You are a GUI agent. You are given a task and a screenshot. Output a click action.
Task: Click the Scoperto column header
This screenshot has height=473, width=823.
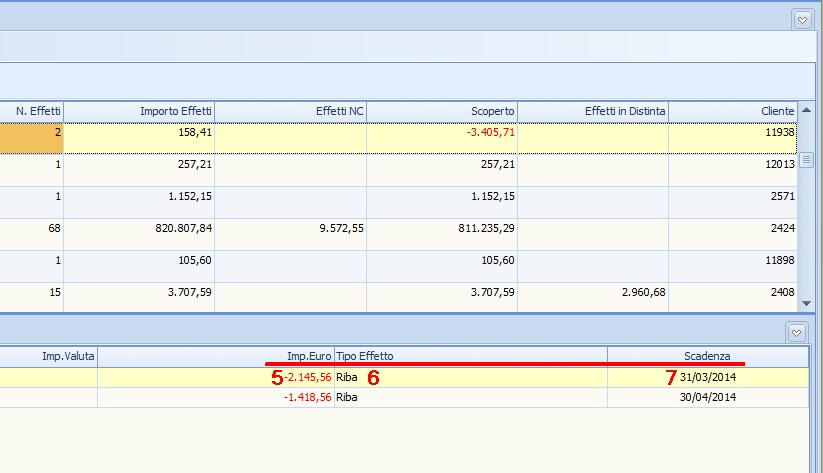pyautogui.click(x=442, y=111)
